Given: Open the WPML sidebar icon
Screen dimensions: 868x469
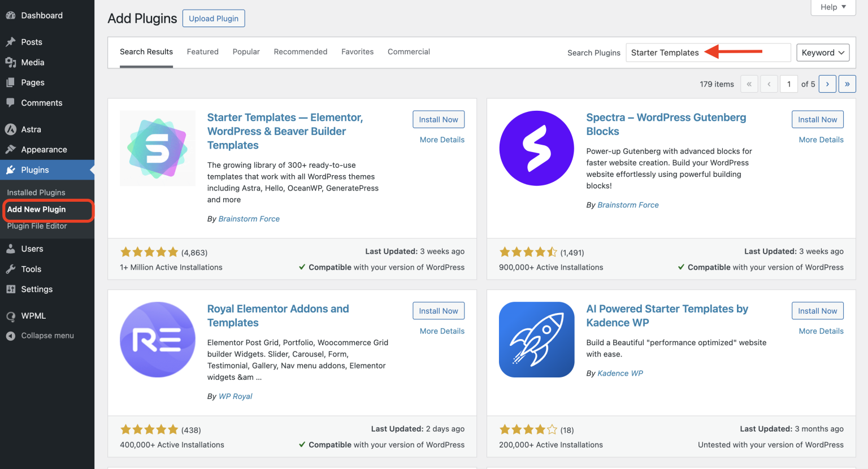Looking at the screenshot, I should [11, 315].
